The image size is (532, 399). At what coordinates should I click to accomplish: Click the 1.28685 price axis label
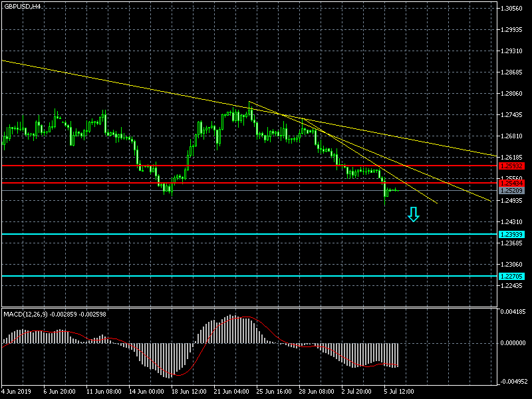tap(511, 72)
